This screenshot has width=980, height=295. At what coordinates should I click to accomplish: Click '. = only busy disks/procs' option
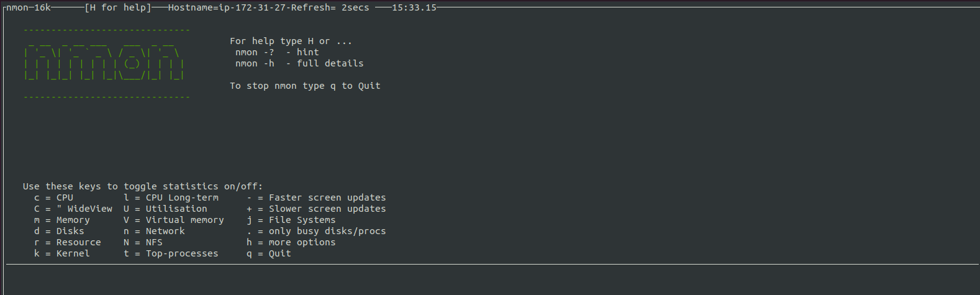[316, 231]
